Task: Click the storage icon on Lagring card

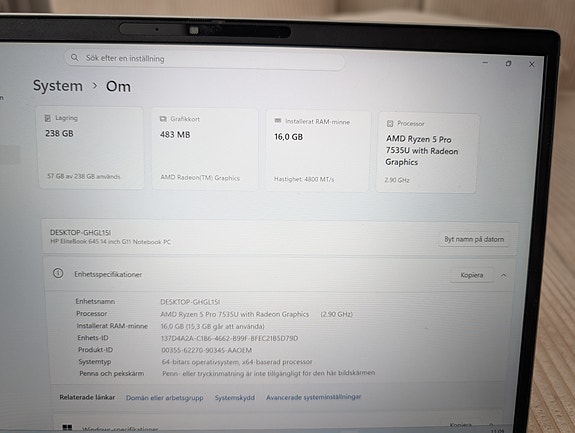Action: tap(48, 118)
